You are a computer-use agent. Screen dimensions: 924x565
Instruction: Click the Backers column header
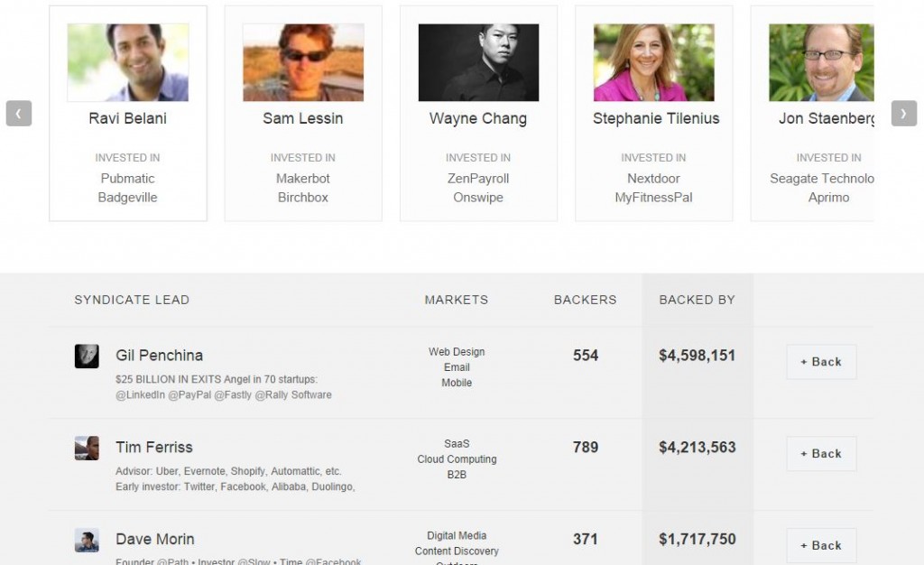[x=585, y=300]
